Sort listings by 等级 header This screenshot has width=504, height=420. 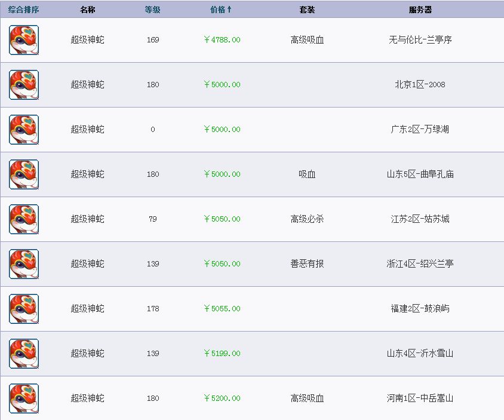(152, 10)
